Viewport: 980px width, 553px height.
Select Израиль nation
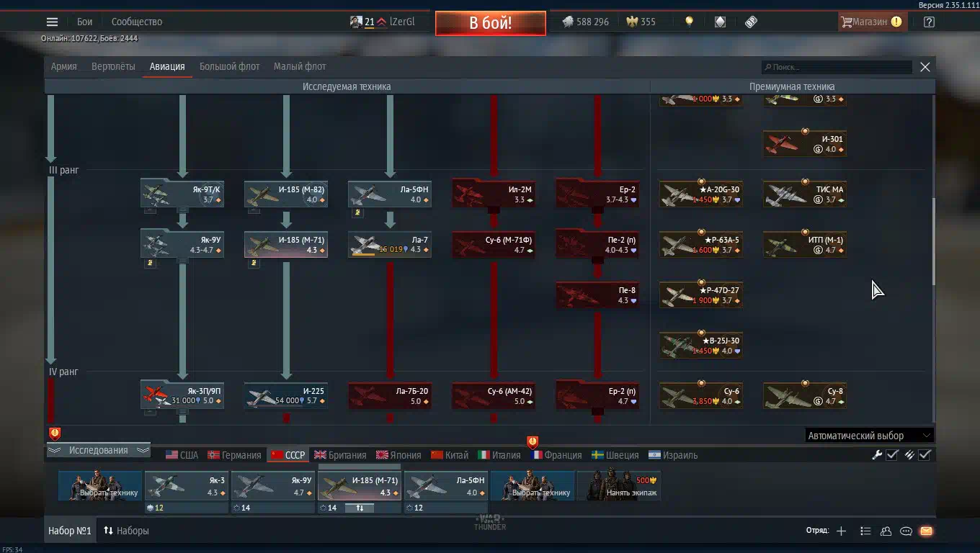673,455
